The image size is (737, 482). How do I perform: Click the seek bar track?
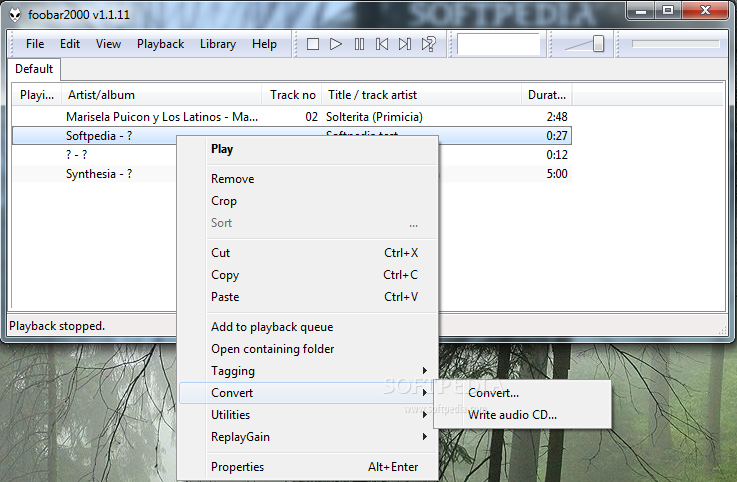pos(675,44)
